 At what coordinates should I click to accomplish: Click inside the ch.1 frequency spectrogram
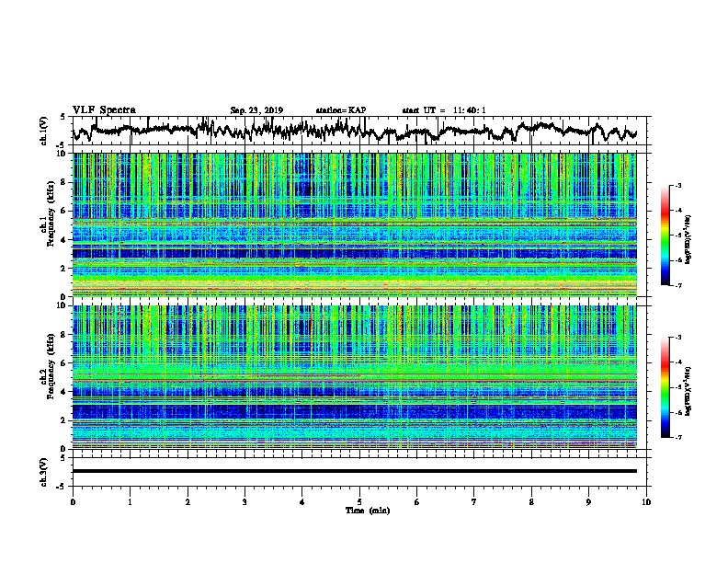[355, 224]
